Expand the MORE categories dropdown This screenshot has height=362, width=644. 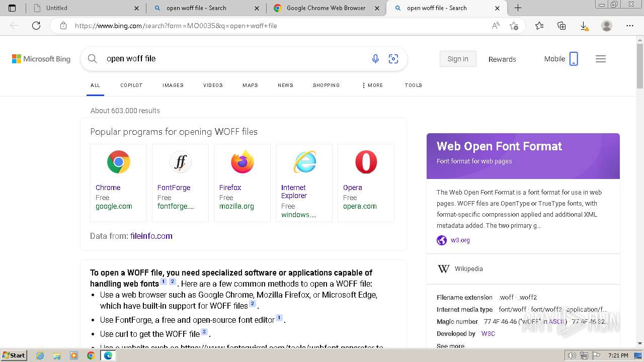pyautogui.click(x=372, y=85)
